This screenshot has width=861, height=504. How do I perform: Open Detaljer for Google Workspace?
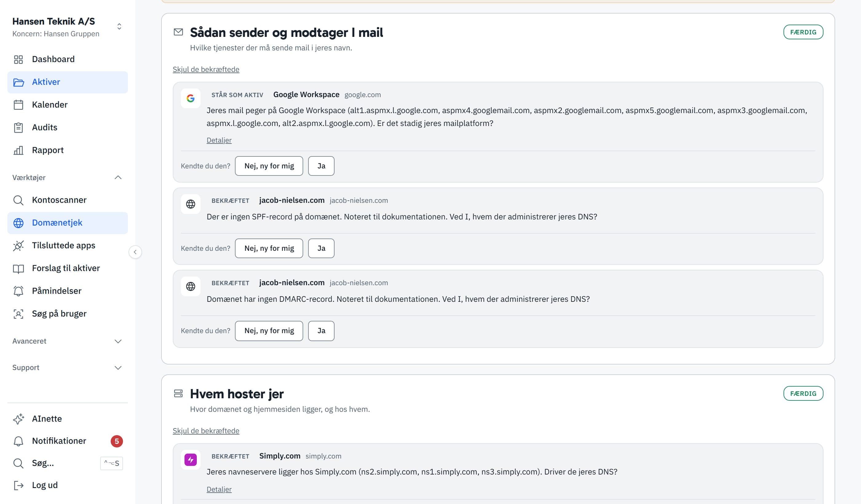pos(219,140)
